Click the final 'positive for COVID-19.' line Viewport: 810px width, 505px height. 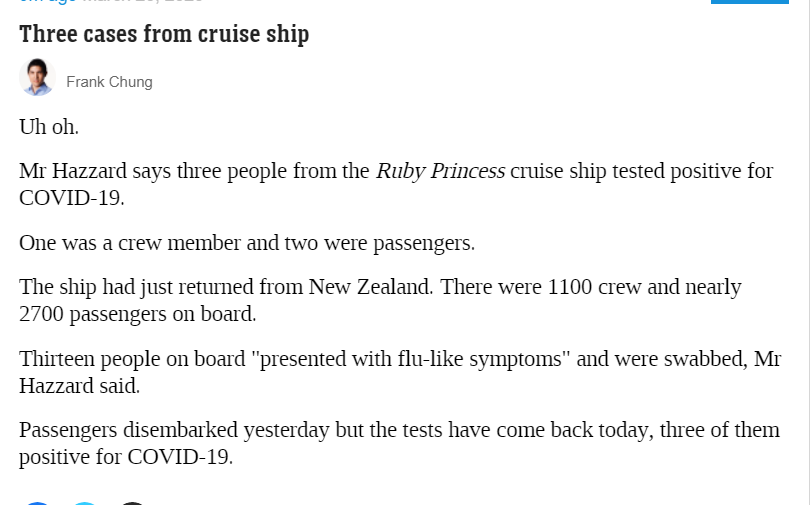(x=126, y=457)
